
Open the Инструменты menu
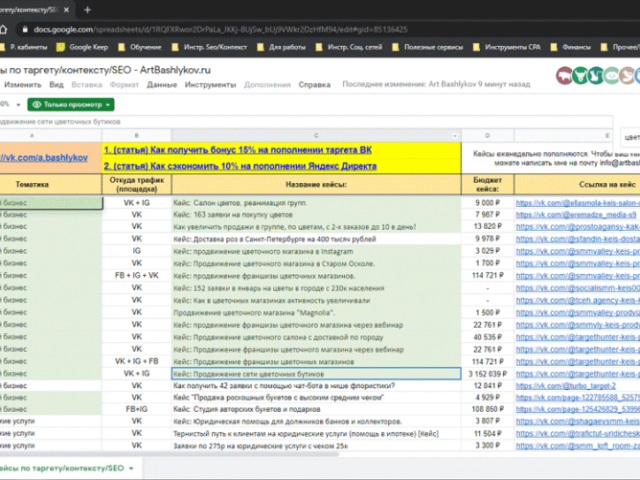click(210, 84)
